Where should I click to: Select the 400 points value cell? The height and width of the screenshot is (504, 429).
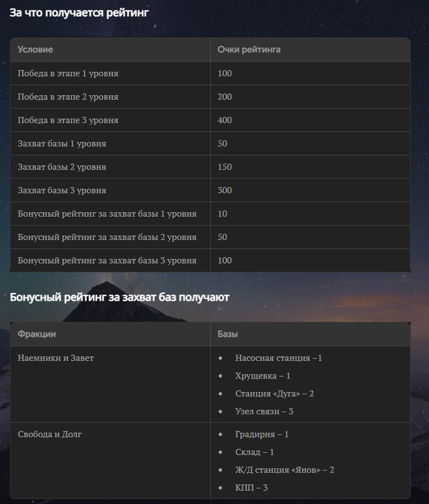[310, 120]
